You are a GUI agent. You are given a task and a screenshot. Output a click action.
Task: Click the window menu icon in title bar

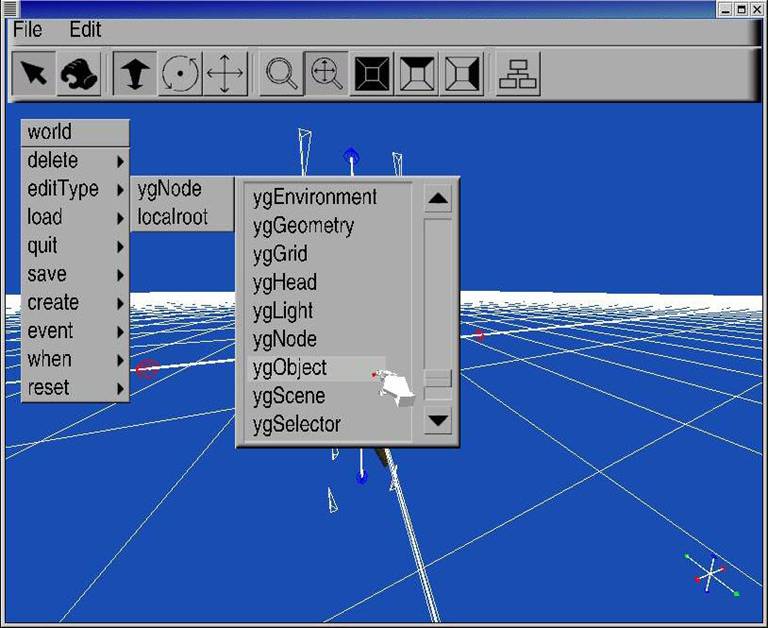click(x=10, y=9)
